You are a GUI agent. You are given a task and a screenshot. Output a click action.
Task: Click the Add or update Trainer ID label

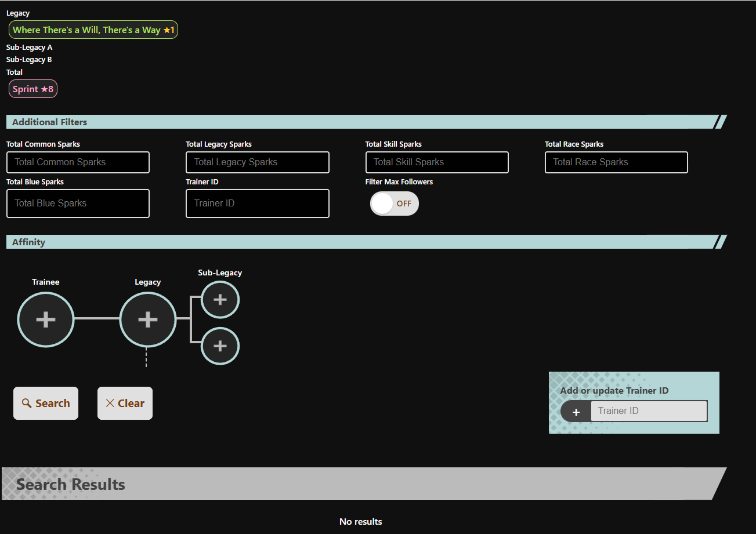[x=614, y=391]
